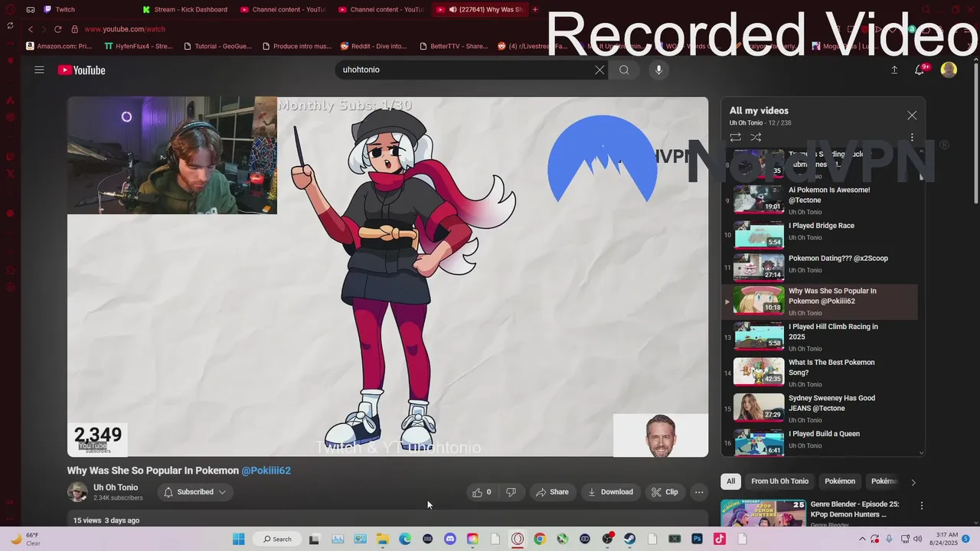Expand the Subscribed notification dropdown
Image resolution: width=980 pixels, height=551 pixels.
click(195, 492)
